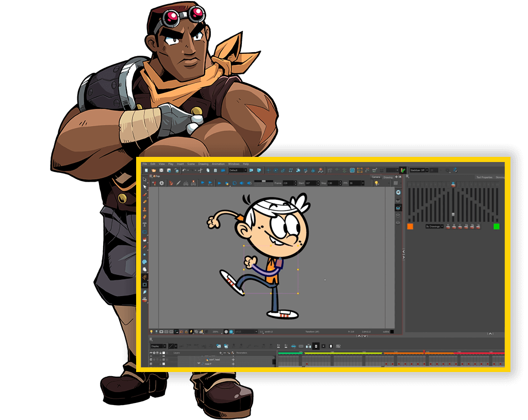
Task: Click the Undo arrow icon
Action: pos(184,171)
